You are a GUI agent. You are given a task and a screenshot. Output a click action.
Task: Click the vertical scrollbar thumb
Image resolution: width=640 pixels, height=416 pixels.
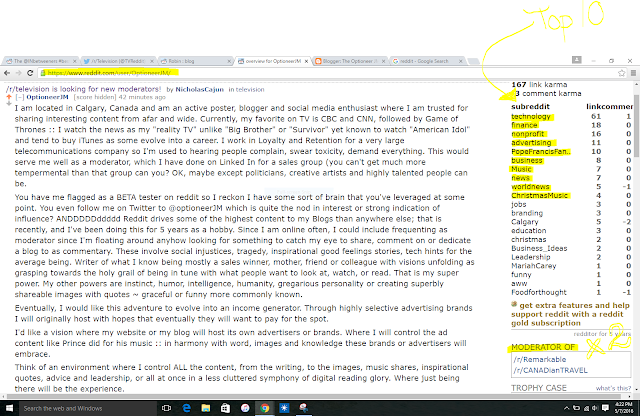(x=636, y=125)
